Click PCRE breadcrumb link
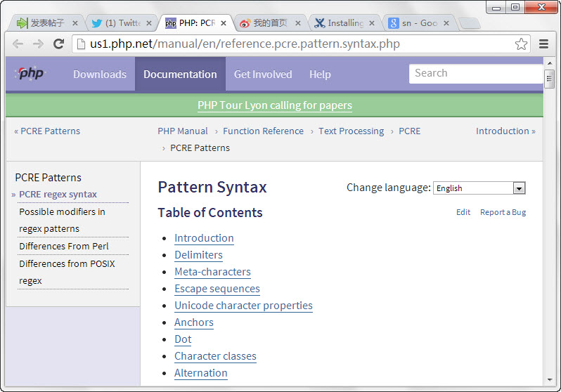The image size is (561, 392). coord(410,131)
